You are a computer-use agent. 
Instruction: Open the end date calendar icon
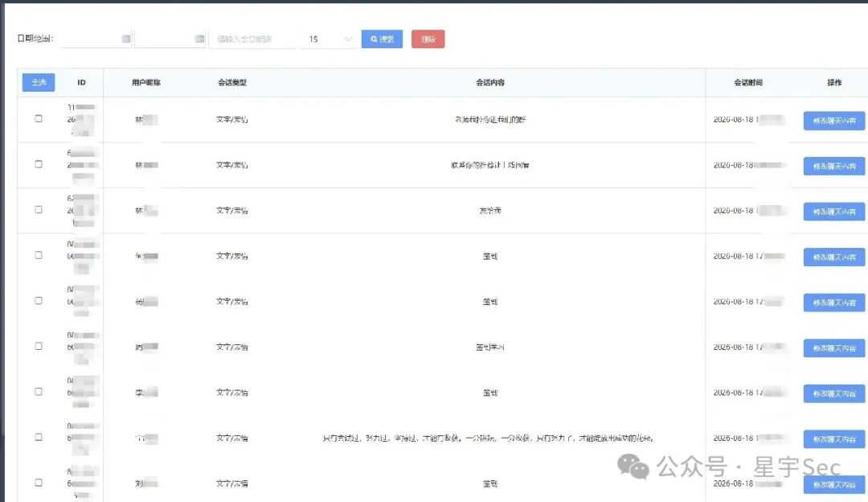point(200,39)
